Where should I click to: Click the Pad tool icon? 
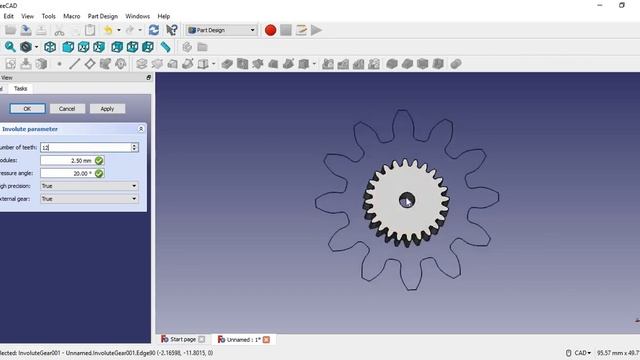(x=142, y=64)
